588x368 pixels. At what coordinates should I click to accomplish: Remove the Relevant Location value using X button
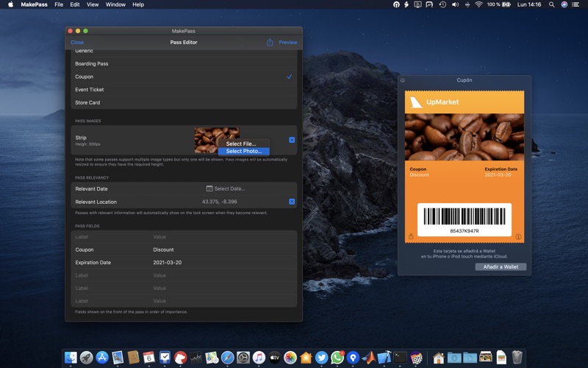[x=292, y=202]
